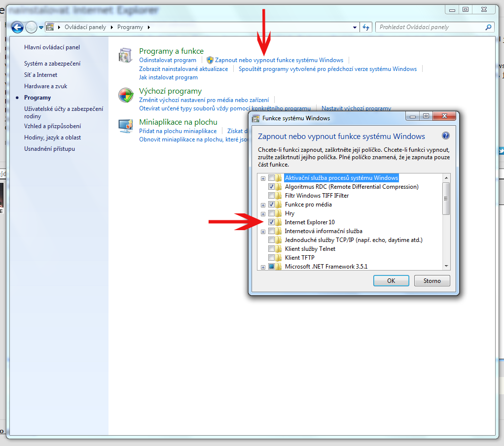Select the Aktivační služba procesů systému Windows row
Viewport: 504px width, 446px height.
pos(341,178)
